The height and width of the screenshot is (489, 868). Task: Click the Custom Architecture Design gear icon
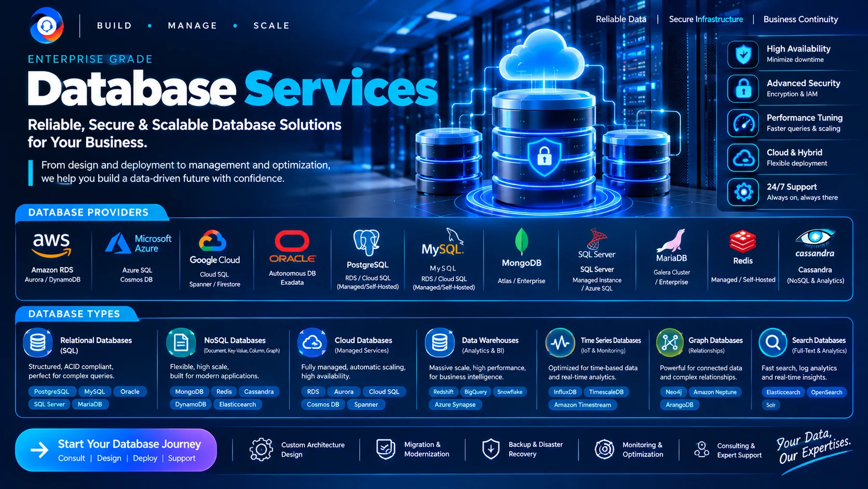point(261,450)
